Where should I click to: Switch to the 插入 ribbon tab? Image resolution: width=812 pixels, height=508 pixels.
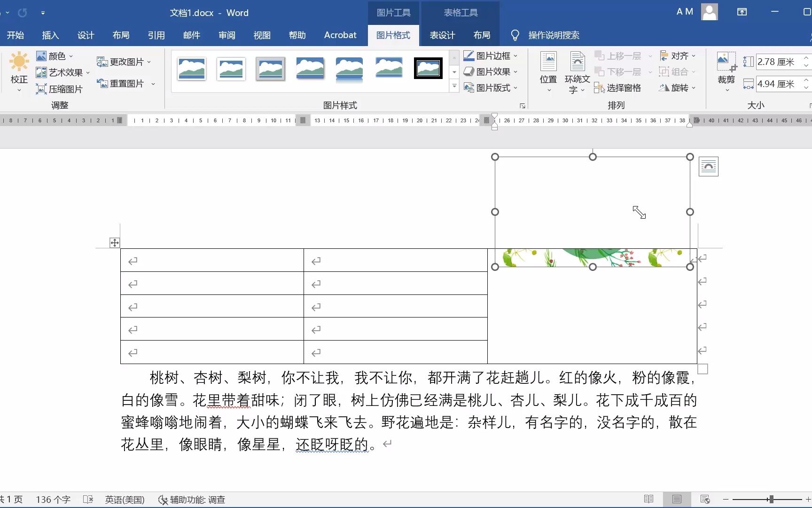pyautogui.click(x=50, y=35)
